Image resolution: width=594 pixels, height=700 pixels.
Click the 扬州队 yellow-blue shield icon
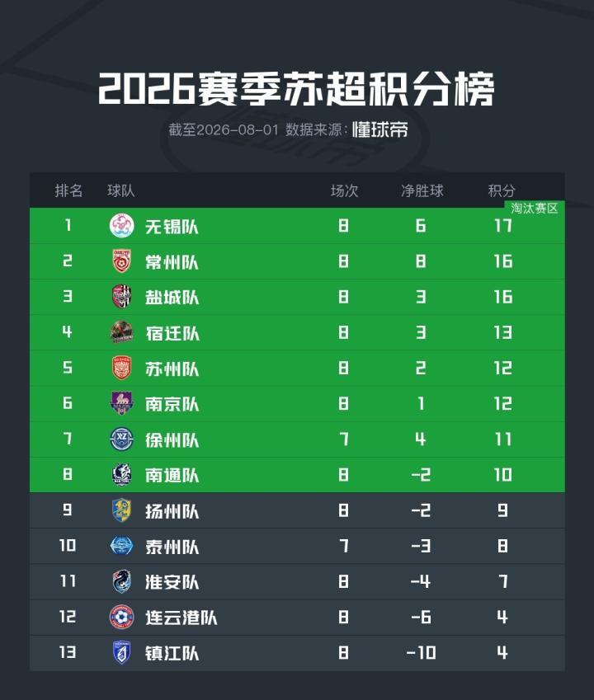(121, 510)
